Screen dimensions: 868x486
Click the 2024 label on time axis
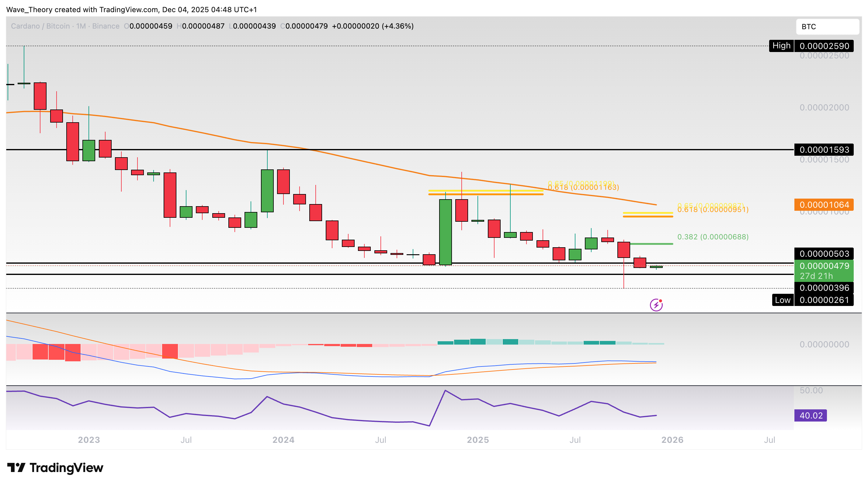point(283,439)
